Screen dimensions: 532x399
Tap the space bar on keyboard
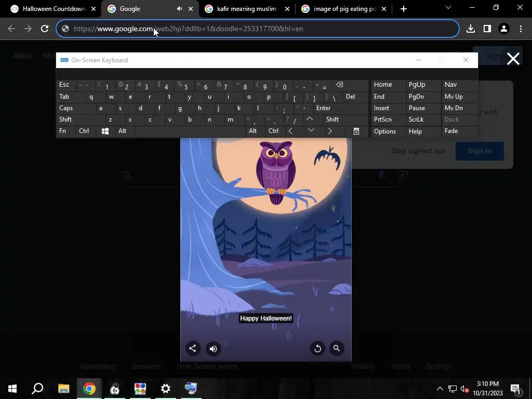(x=190, y=131)
